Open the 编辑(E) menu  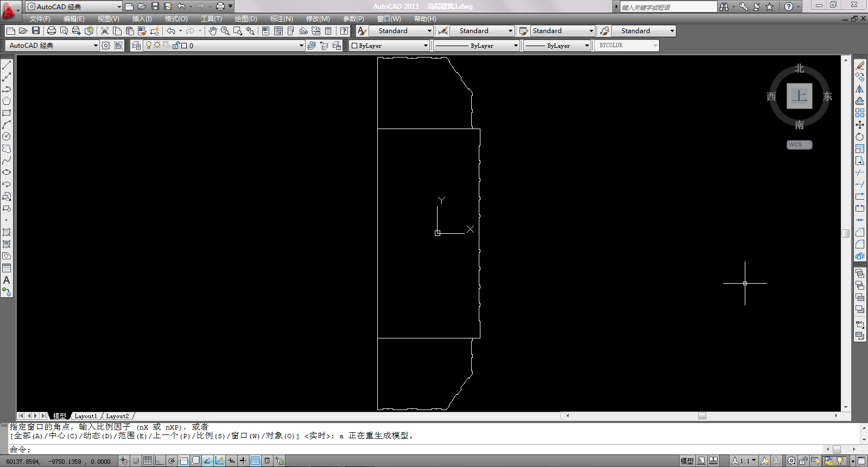point(74,19)
